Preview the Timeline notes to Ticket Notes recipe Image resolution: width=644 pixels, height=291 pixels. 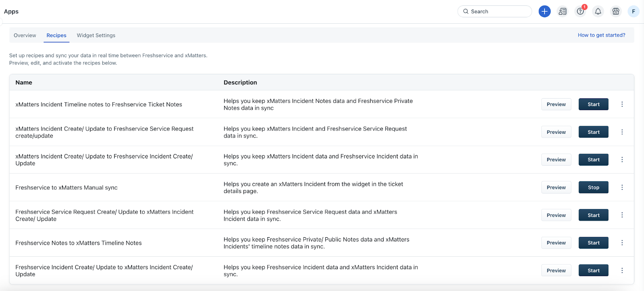[x=556, y=104]
